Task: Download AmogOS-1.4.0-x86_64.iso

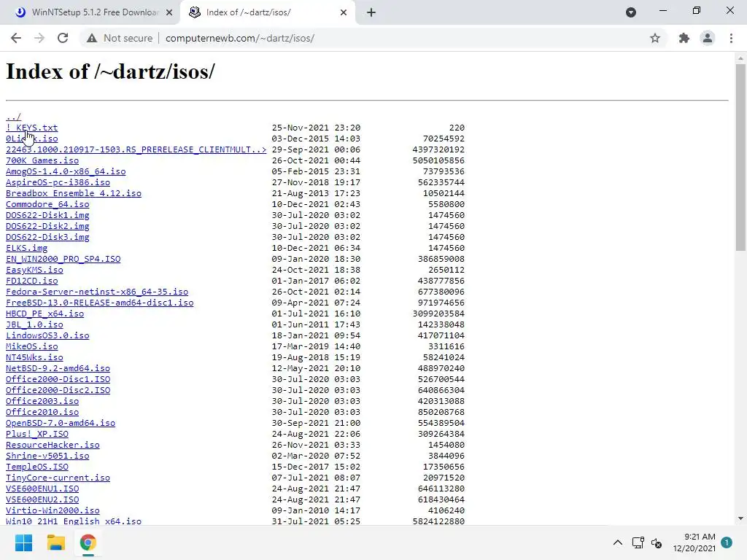Action: pos(66,171)
